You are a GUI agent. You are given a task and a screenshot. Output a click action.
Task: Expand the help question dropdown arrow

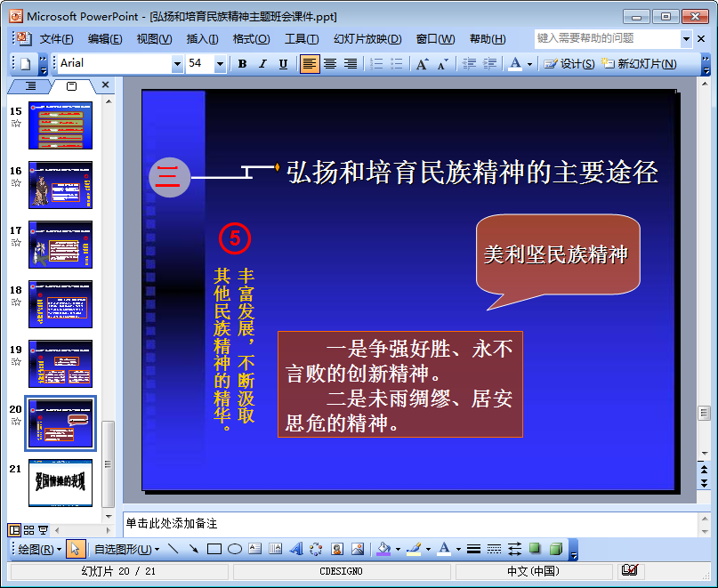[x=686, y=39]
